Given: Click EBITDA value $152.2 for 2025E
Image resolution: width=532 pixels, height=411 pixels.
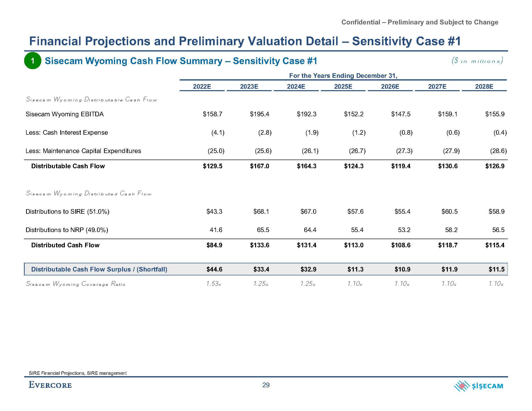Looking at the screenshot, I should [354, 114].
